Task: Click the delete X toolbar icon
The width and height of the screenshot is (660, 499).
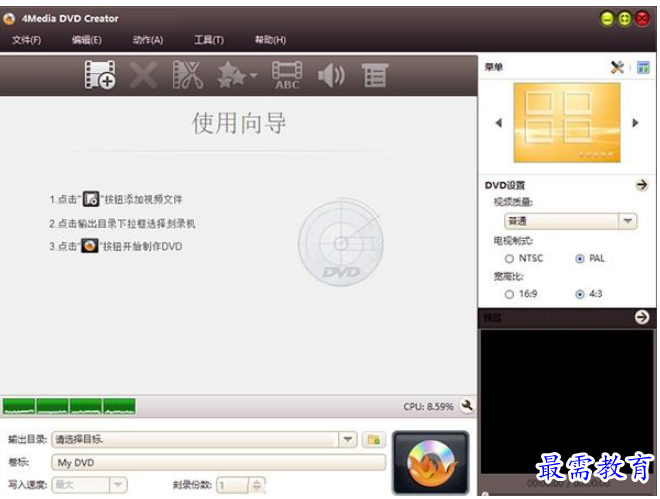Action: coord(144,75)
